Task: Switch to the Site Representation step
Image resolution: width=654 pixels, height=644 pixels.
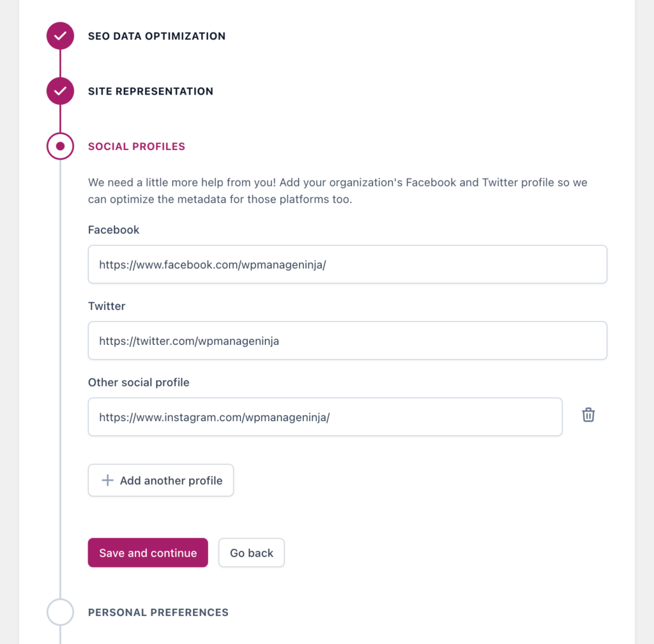Action: tap(150, 91)
